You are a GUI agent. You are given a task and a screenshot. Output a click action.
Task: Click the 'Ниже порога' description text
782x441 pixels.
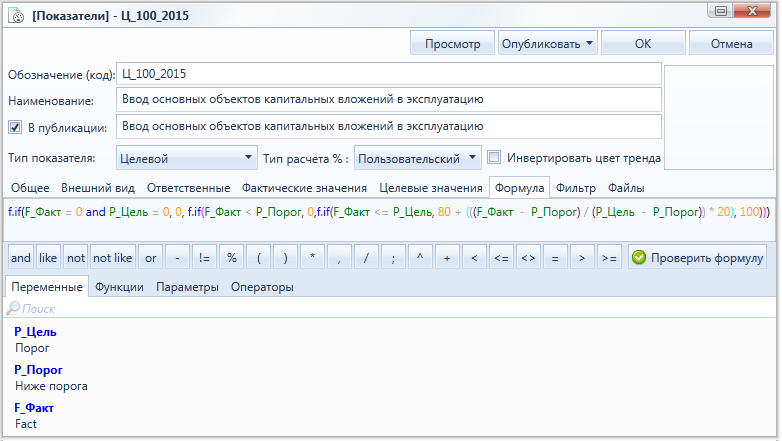coord(51,386)
